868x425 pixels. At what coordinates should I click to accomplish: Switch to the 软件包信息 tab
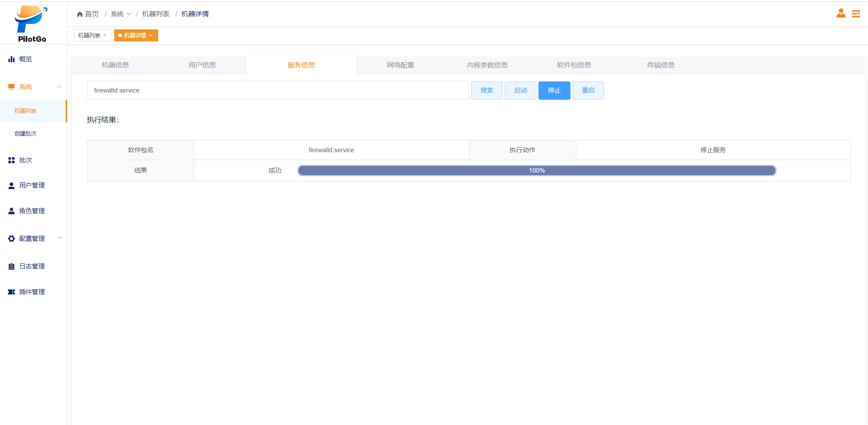click(x=573, y=65)
